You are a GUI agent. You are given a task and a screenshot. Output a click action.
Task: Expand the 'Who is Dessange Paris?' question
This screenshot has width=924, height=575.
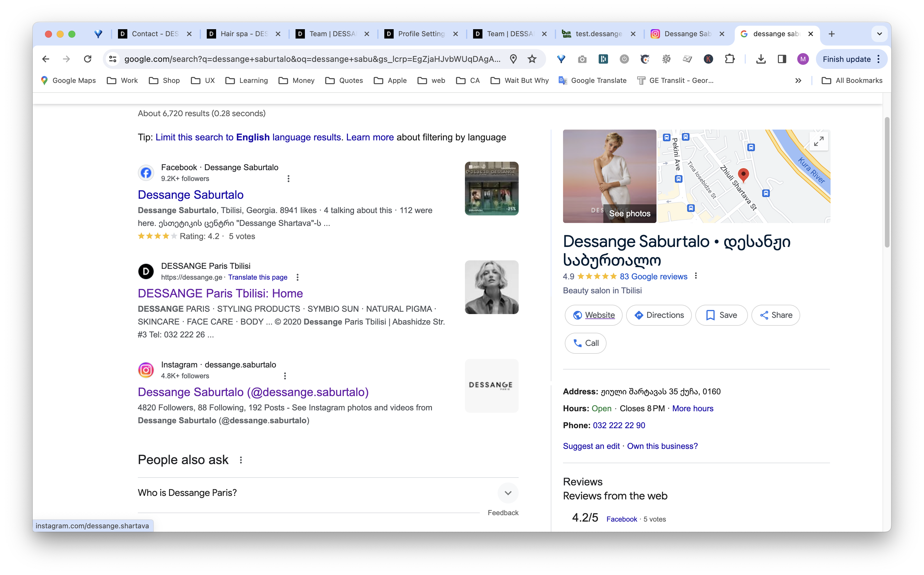[508, 493]
